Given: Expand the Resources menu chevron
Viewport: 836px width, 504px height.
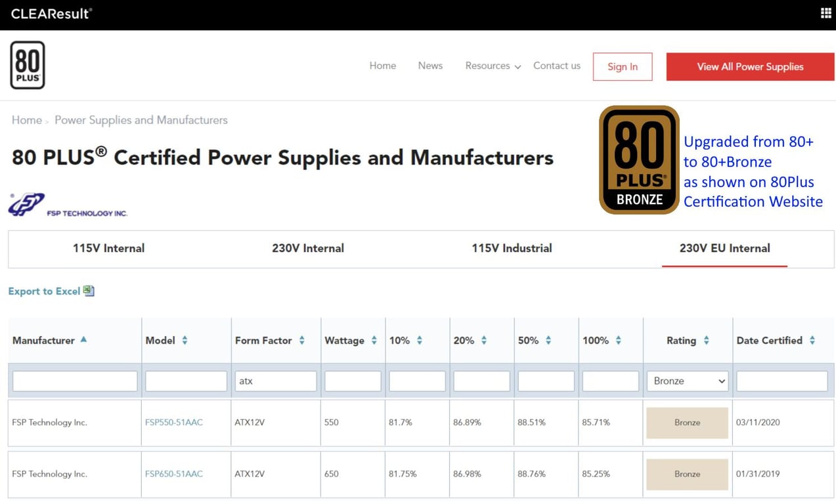Looking at the screenshot, I should click(x=517, y=67).
